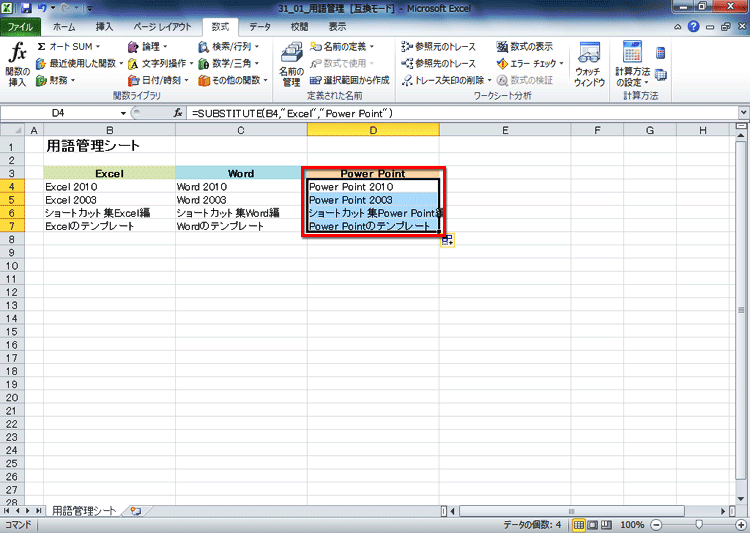Expand the Error Checking dropdown arrow
Screen dimensions: 750x533
562,63
